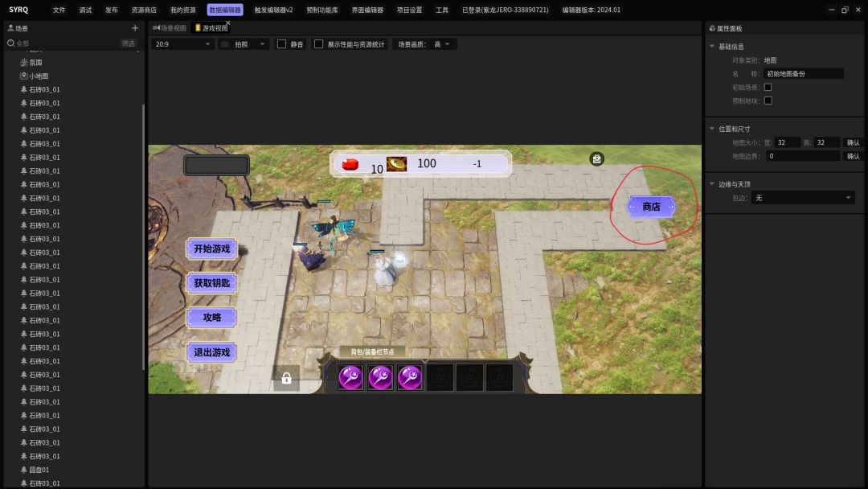The height and width of the screenshot is (489, 868).
Task: Collapse the 基础信息 section
Action: [x=712, y=47]
